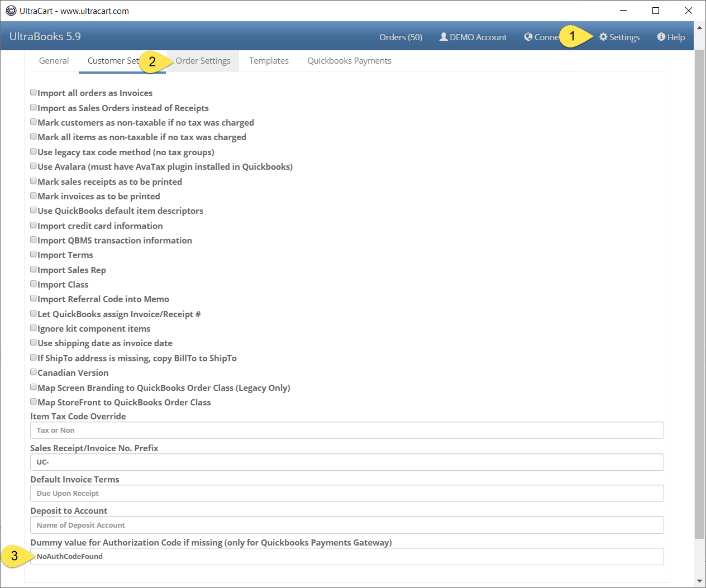Screen dimensions: 706x588
Task: Tick Ignore kit component items
Action: coord(34,328)
